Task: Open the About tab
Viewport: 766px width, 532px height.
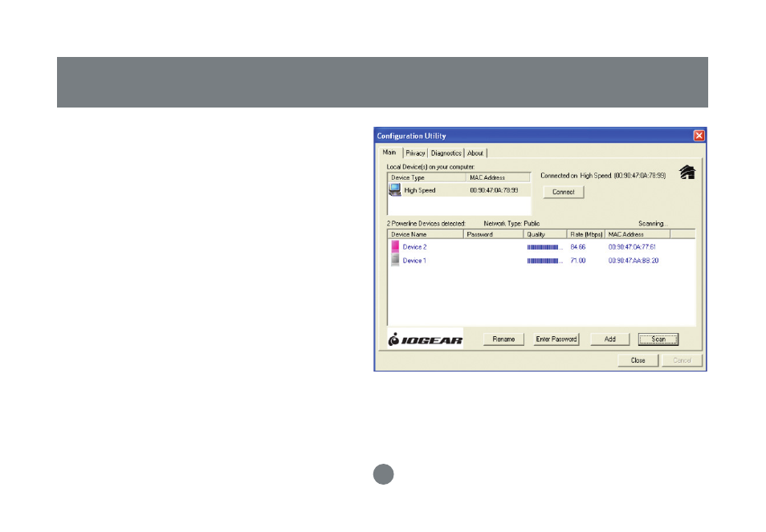Action: 475,153
